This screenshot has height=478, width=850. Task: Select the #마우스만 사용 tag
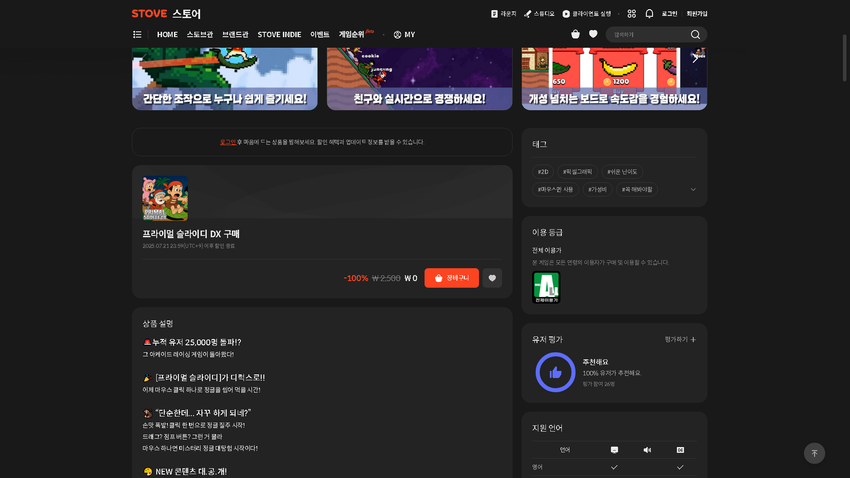[555, 190]
